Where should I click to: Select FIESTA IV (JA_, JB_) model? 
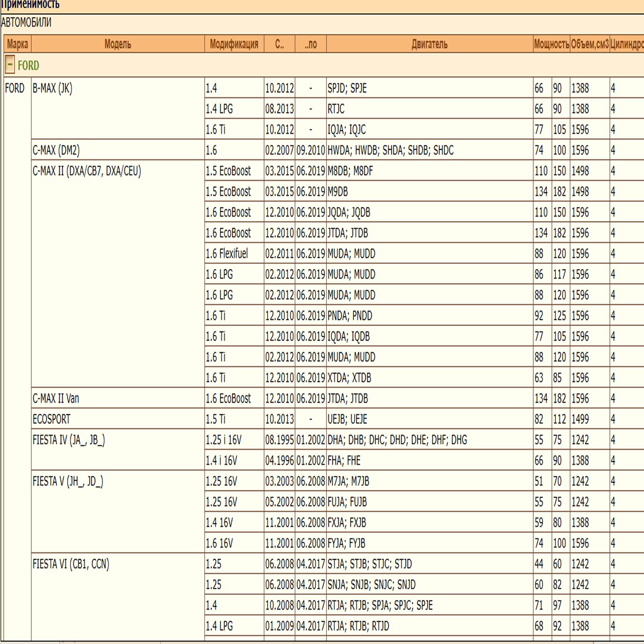[69, 440]
